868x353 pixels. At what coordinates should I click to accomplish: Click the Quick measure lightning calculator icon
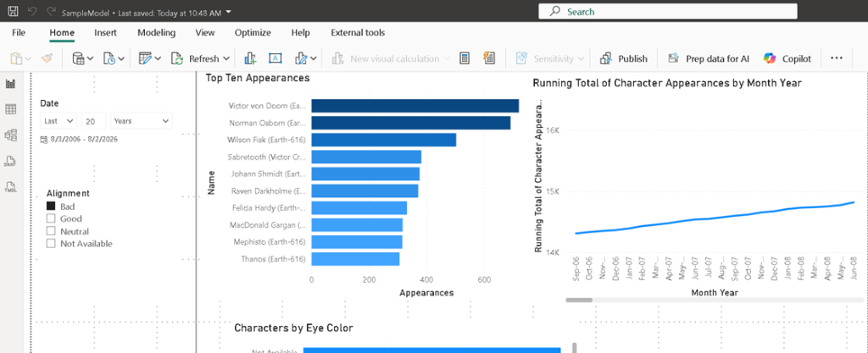tap(489, 58)
